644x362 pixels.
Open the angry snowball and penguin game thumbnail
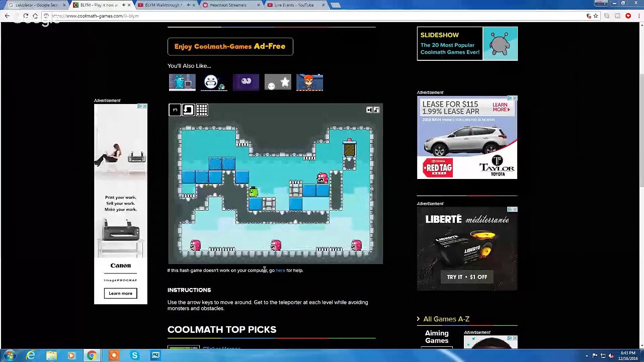click(x=214, y=82)
